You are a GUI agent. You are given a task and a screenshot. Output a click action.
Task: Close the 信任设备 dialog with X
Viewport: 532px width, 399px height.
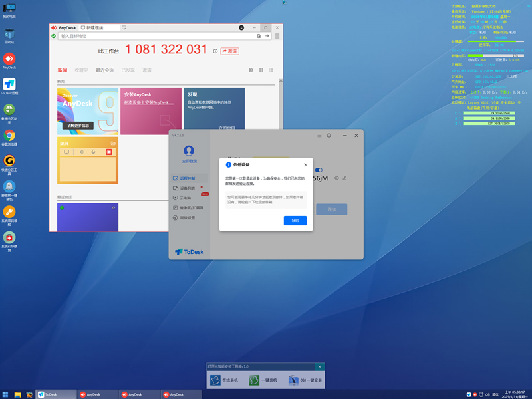[305, 164]
